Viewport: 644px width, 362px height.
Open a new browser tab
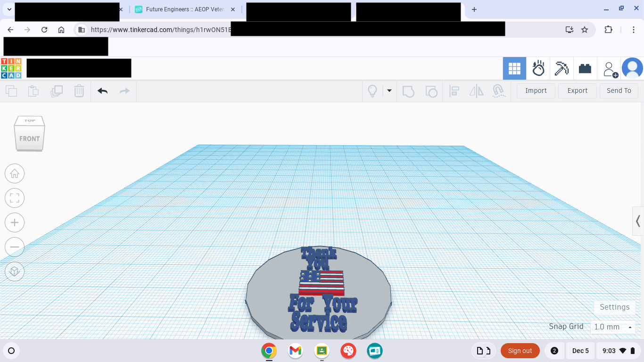pos(474,9)
